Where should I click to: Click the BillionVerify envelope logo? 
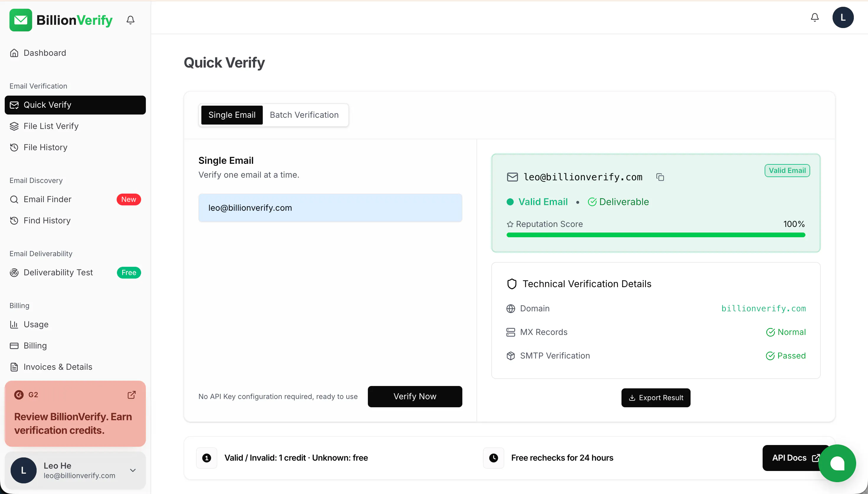21,20
